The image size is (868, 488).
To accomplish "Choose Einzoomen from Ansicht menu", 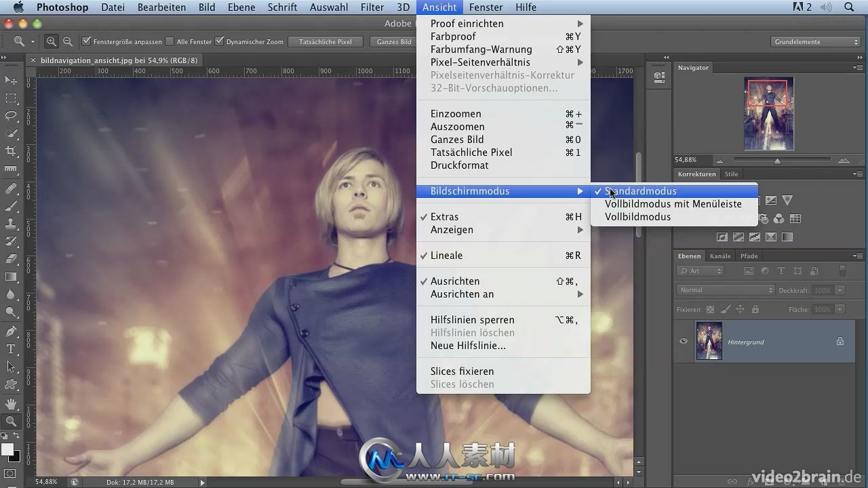I will coord(503,114).
